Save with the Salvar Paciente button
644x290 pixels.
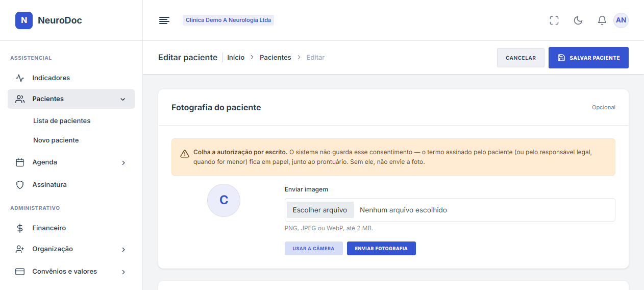click(x=588, y=58)
